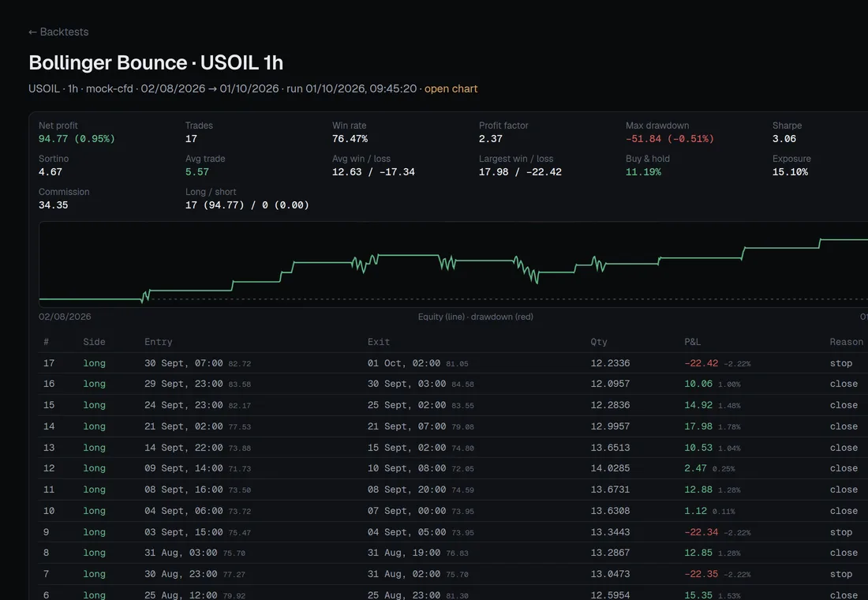The height and width of the screenshot is (600, 868).
Task: Select trade 7 entry 30 Aug, 23:00
Action: [x=181, y=574]
